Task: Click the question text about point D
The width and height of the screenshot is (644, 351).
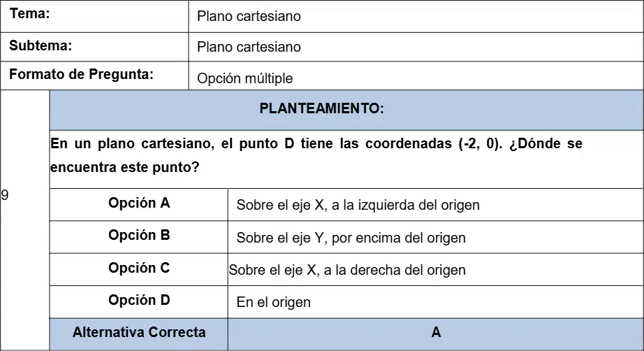Action: (316, 155)
